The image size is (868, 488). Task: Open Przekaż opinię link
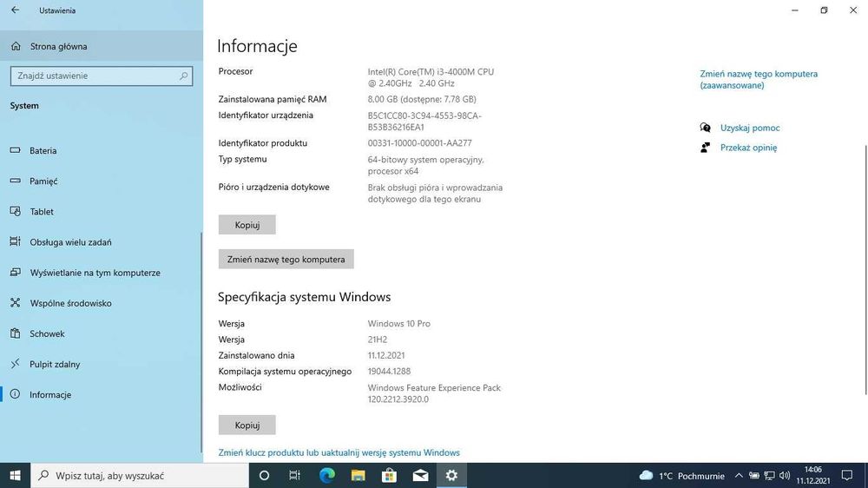(748, 148)
